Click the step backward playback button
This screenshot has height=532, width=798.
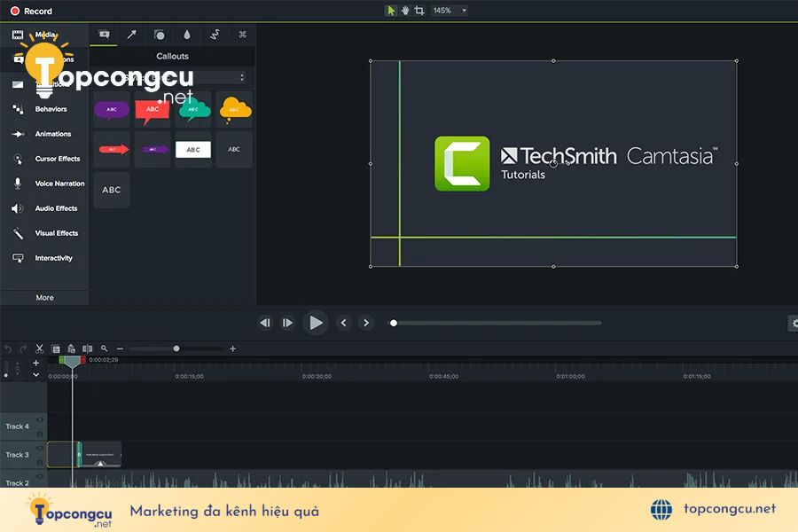pyautogui.click(x=265, y=323)
